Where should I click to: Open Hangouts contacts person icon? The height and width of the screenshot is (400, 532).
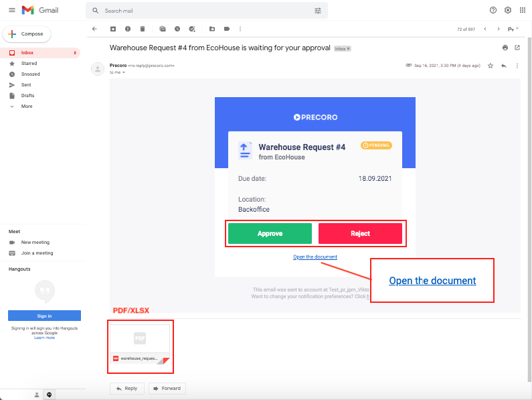click(x=37, y=395)
